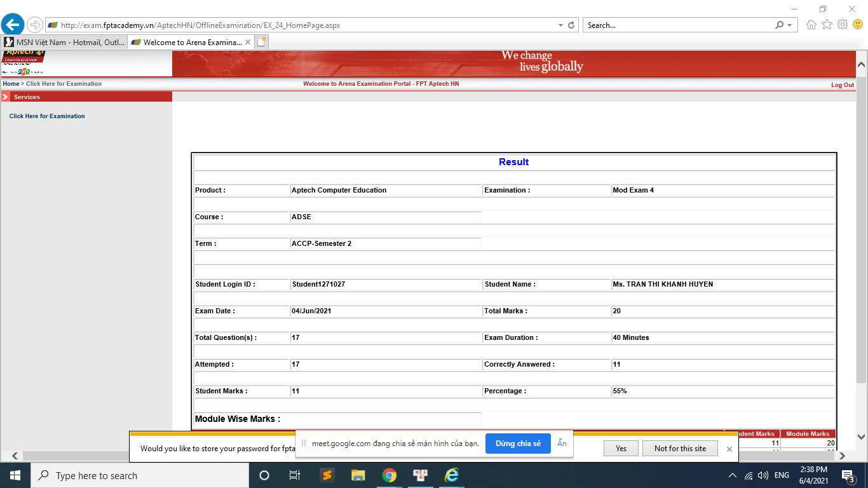Click the ENG language indicator

click(782, 475)
